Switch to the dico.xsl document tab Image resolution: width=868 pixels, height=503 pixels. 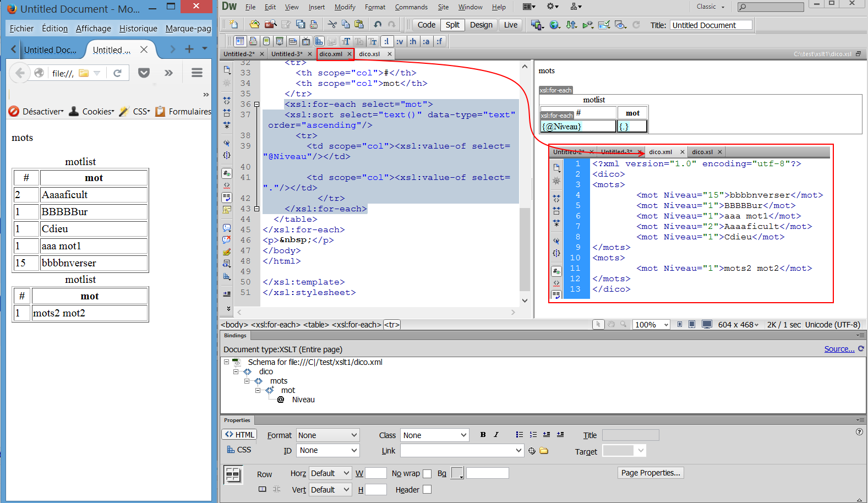[369, 54]
